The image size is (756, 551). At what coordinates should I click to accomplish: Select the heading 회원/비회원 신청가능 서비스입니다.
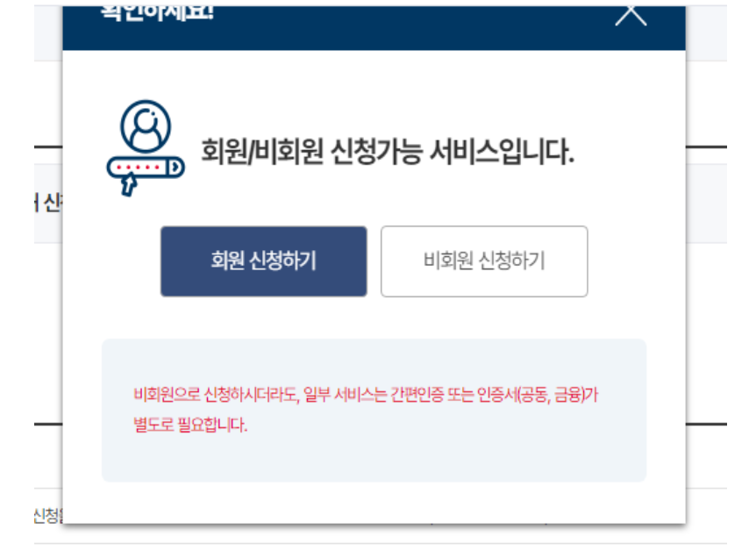click(387, 152)
